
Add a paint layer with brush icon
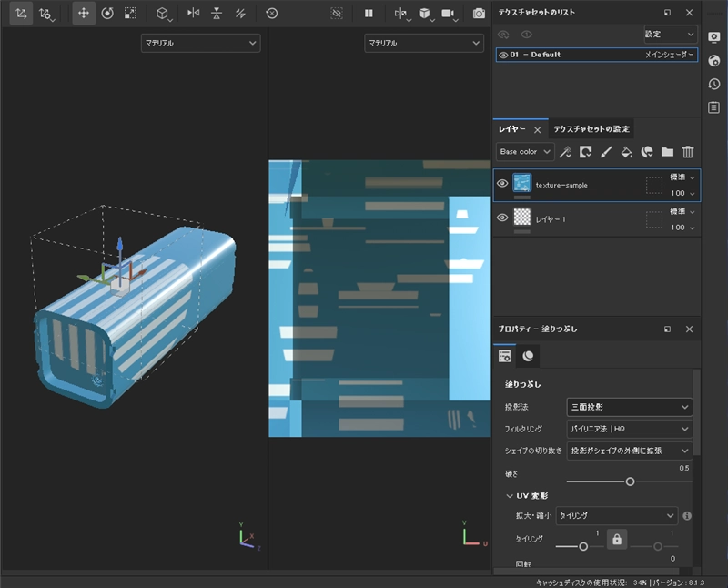pyautogui.click(x=606, y=152)
